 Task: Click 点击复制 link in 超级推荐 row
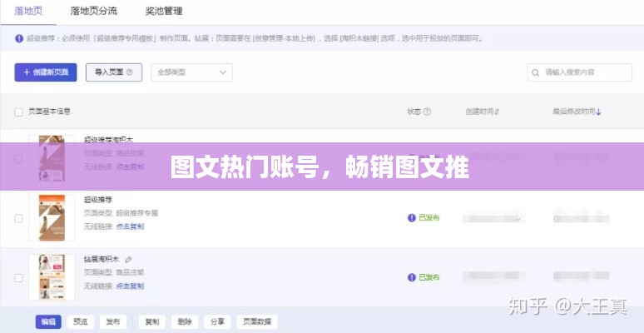tap(129, 226)
